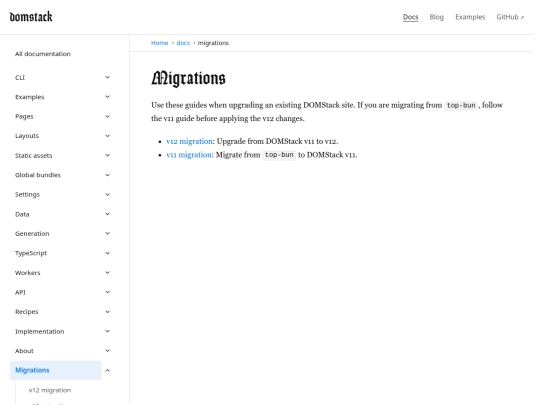The height and width of the screenshot is (405, 540).
Task: Open the Data sidebar page
Action: click(x=22, y=214)
